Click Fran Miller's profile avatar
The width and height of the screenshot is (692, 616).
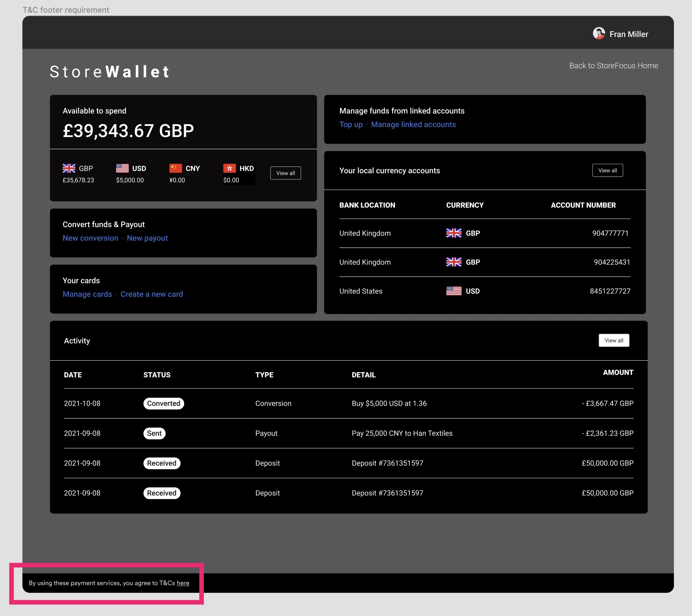coord(599,34)
